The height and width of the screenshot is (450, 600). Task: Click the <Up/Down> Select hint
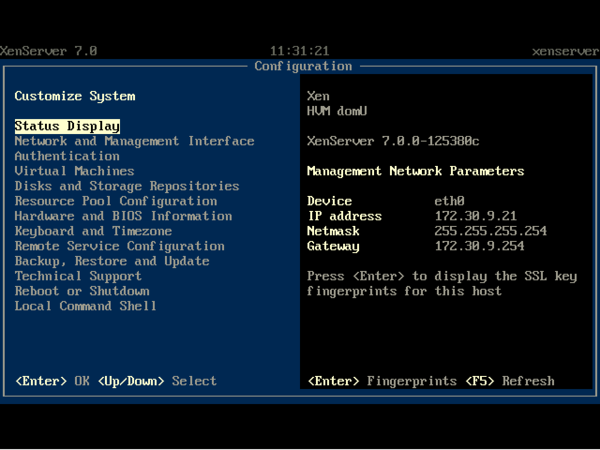[157, 381]
